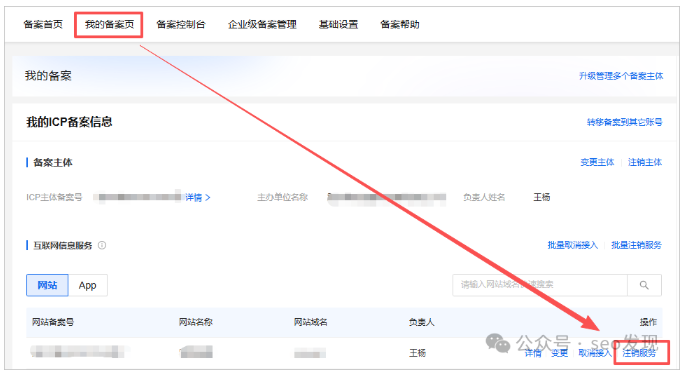Click the 网站名称 column header
687x377 pixels.
(195, 322)
